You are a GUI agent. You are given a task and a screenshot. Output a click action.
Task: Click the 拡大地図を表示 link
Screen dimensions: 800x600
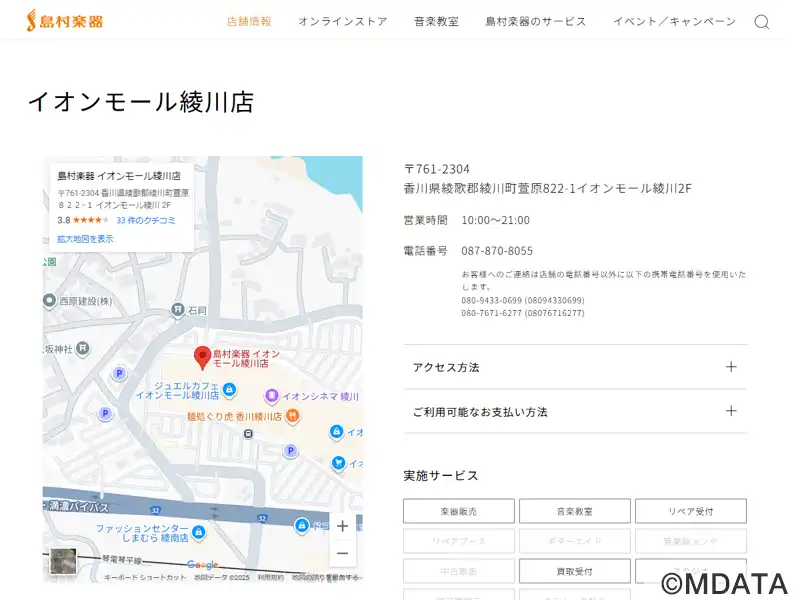click(85, 239)
